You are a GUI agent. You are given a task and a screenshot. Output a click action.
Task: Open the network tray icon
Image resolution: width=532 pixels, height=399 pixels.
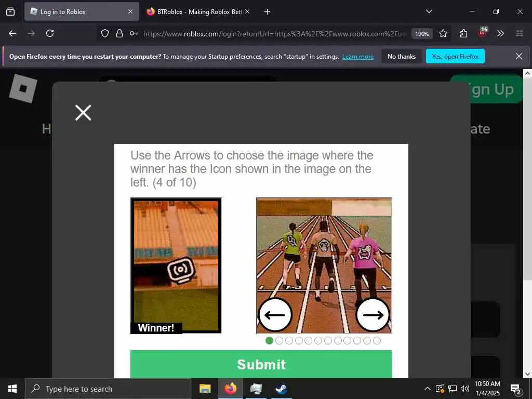coord(453,389)
